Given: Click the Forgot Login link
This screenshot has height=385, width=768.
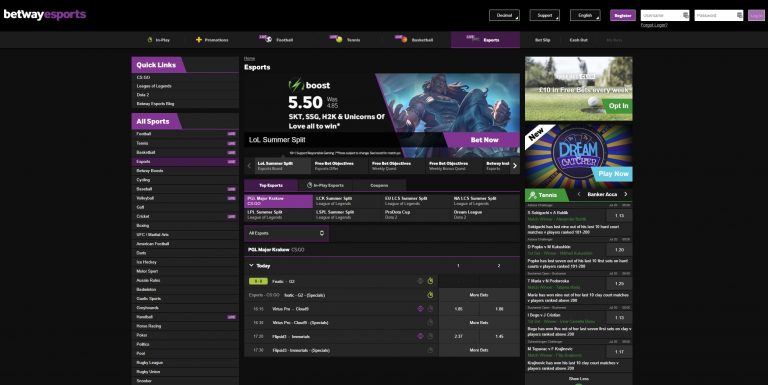Looking at the screenshot, I should click(654, 25).
